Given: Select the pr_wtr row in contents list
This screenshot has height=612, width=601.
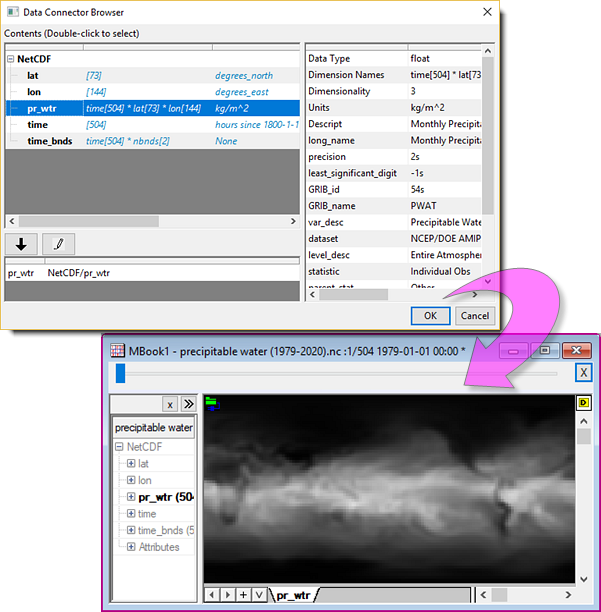Looking at the screenshot, I should click(x=153, y=108).
